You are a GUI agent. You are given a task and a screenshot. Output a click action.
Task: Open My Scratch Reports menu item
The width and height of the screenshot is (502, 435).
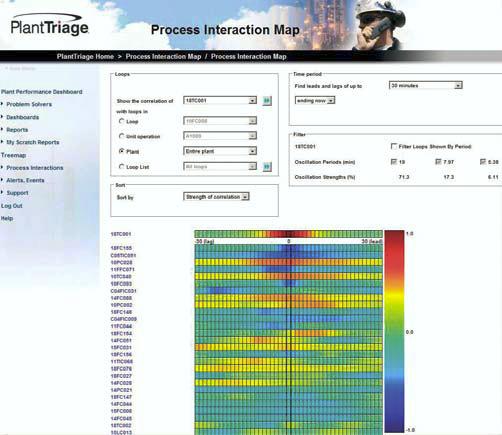(x=33, y=142)
